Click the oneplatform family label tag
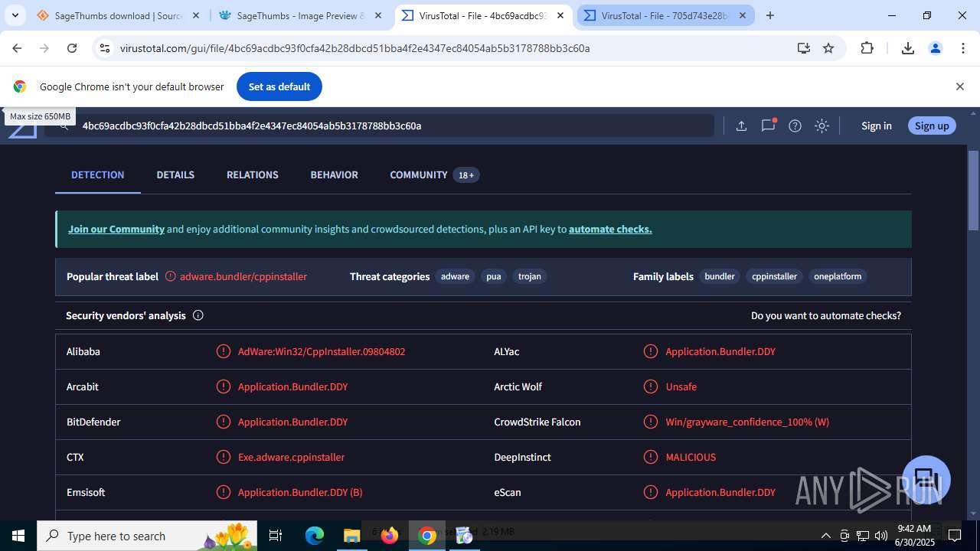This screenshot has width=980, height=551. tap(838, 276)
